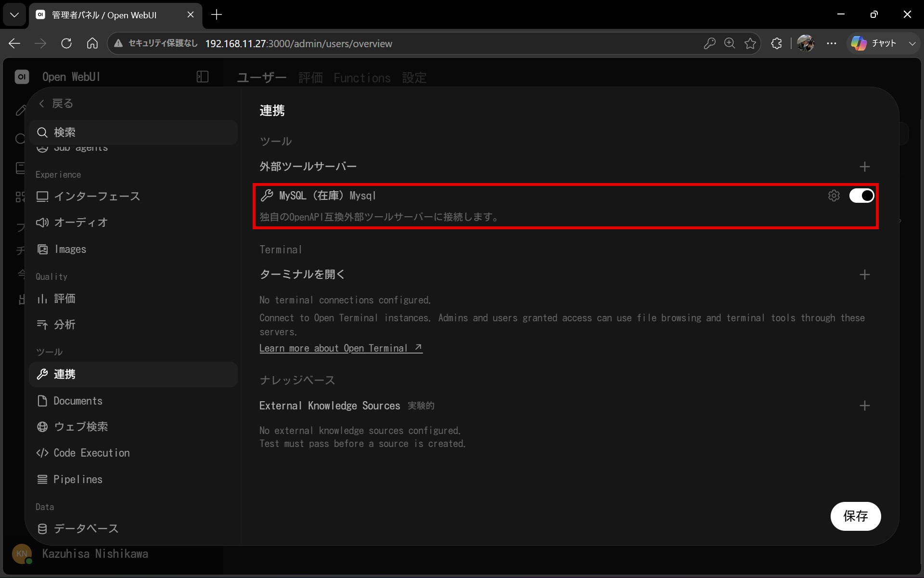This screenshot has width=924, height=578.
Task: Click the zoom magnifier in address bar
Action: [730, 43]
